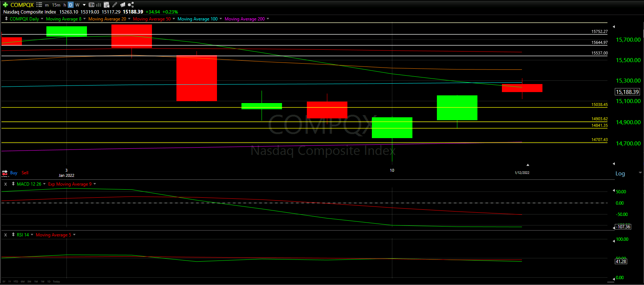Screen dimensions: 644x285
Task: Click the up-down resize icon beside COMPQX Daily
Action: click(6, 19)
